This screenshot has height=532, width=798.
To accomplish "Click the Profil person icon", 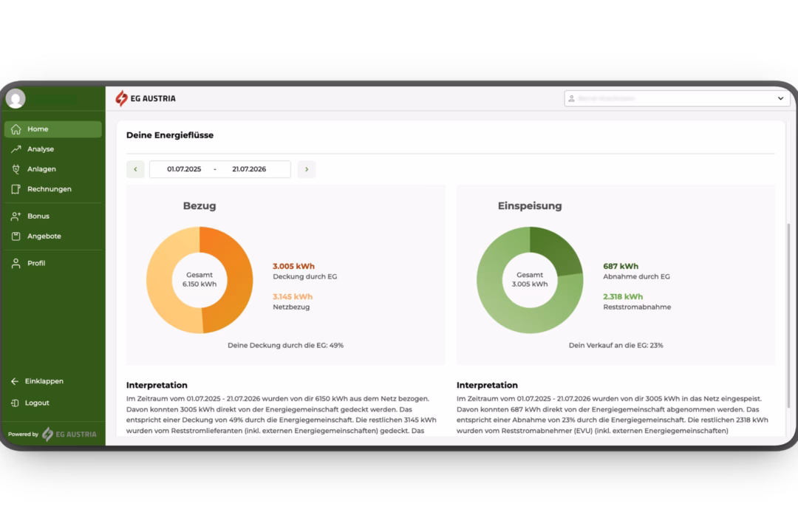I will (16, 263).
